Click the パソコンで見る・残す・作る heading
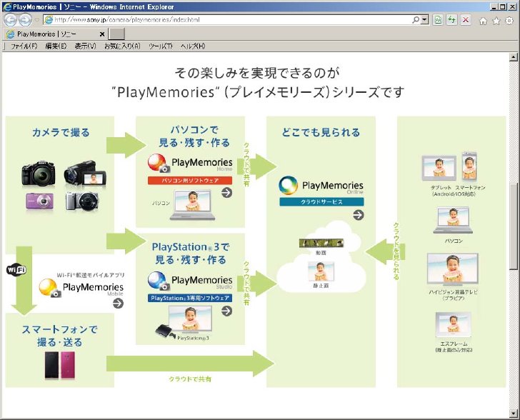 [x=194, y=136]
